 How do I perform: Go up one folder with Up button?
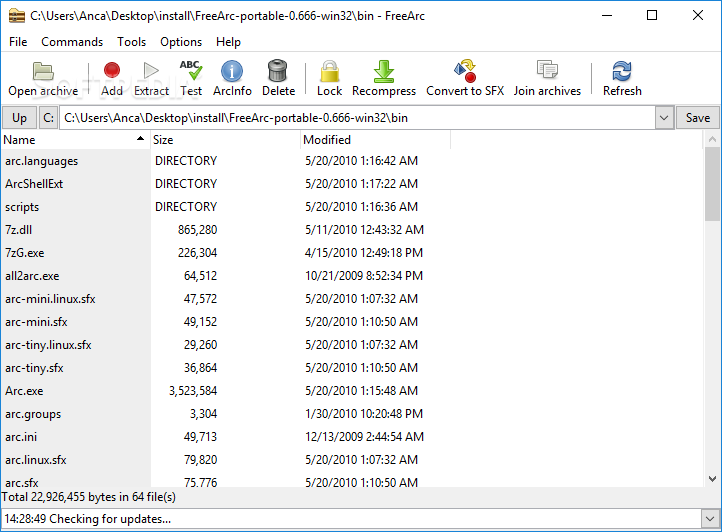pyautogui.click(x=19, y=118)
